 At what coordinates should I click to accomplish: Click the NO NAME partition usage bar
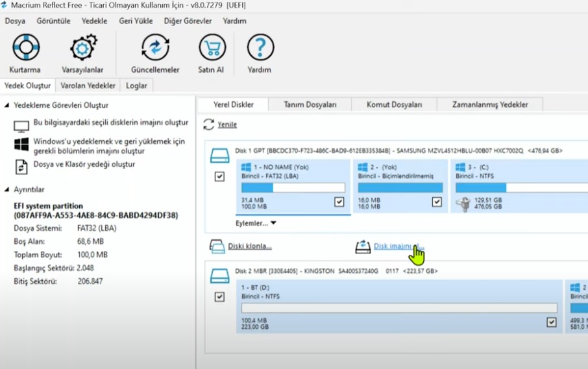tap(293, 187)
